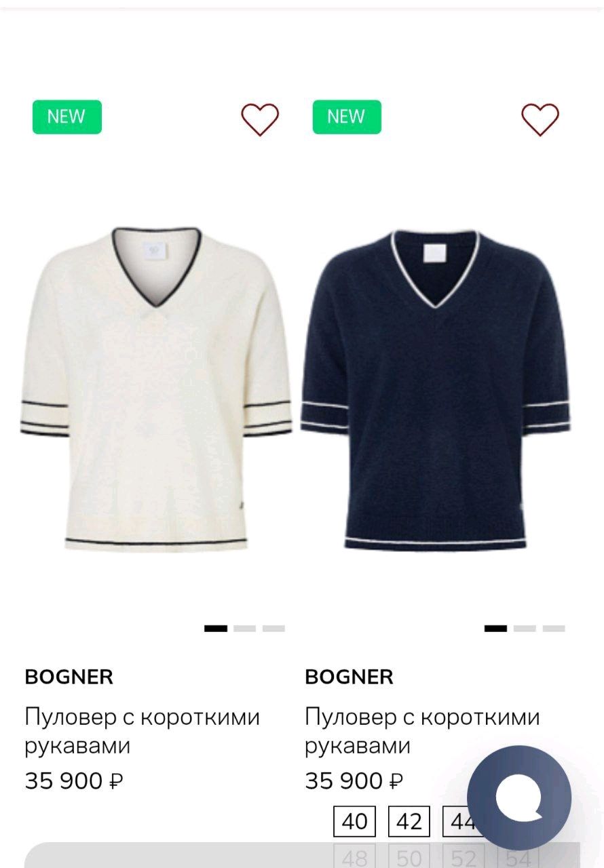Open the white BOGNER pullover photo
This screenshot has height=868, width=604.
click(156, 389)
